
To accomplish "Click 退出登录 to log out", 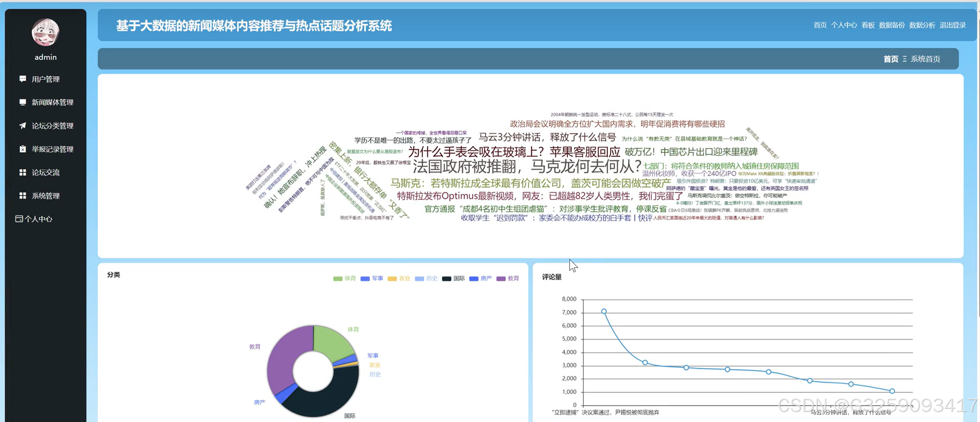I will coord(953,25).
